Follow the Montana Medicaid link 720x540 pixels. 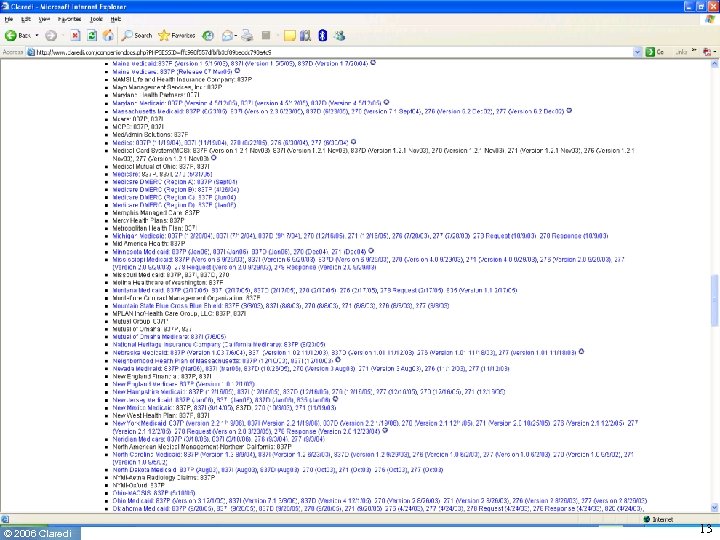pos(315,290)
